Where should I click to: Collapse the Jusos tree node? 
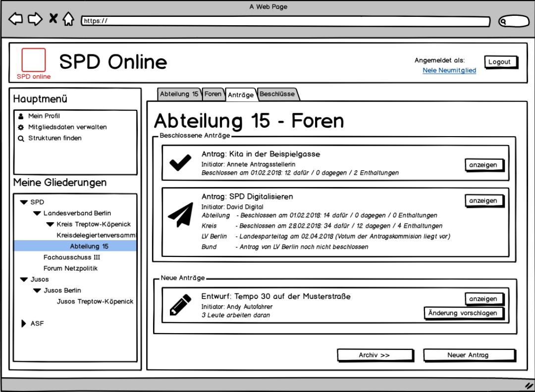[x=24, y=280]
